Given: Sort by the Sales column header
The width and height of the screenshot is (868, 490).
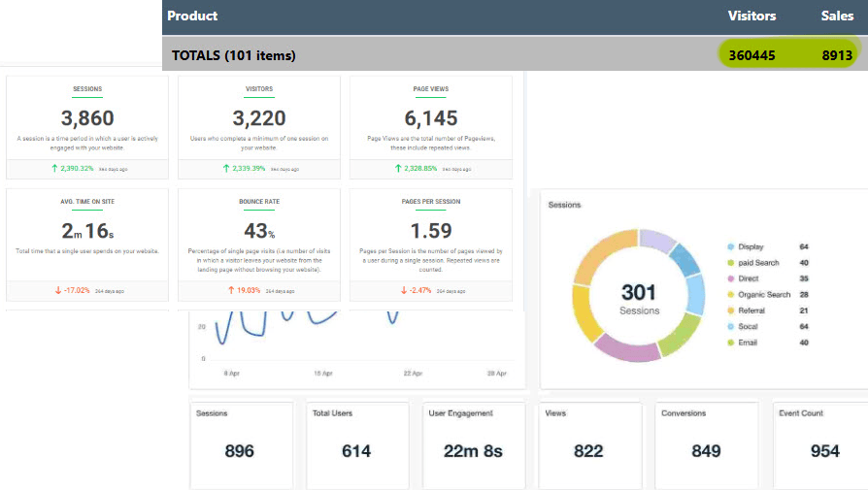Looking at the screenshot, I should tap(837, 16).
